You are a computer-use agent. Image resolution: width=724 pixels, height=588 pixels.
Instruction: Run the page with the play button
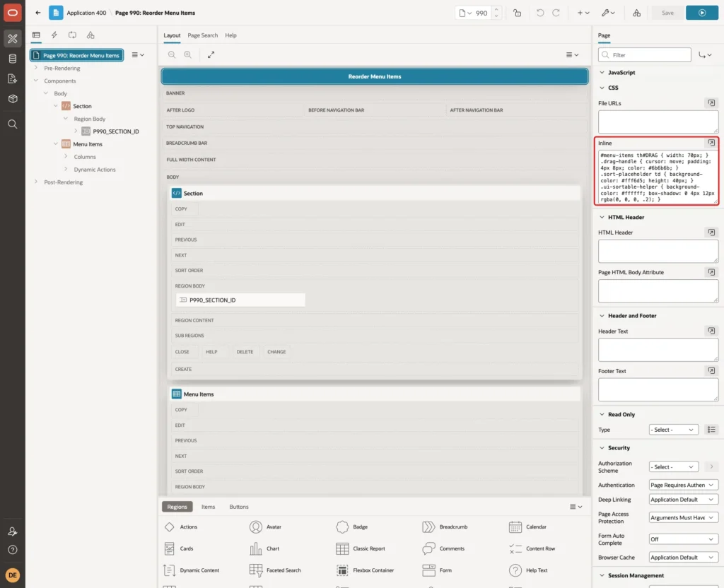tap(702, 13)
